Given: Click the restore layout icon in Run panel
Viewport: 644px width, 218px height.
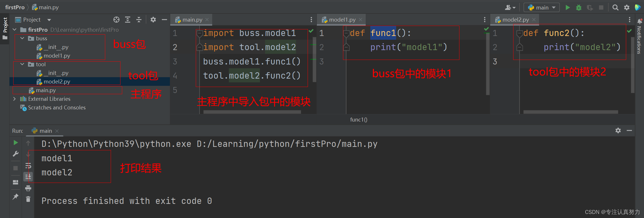Looking at the screenshot, I should (x=16, y=182).
